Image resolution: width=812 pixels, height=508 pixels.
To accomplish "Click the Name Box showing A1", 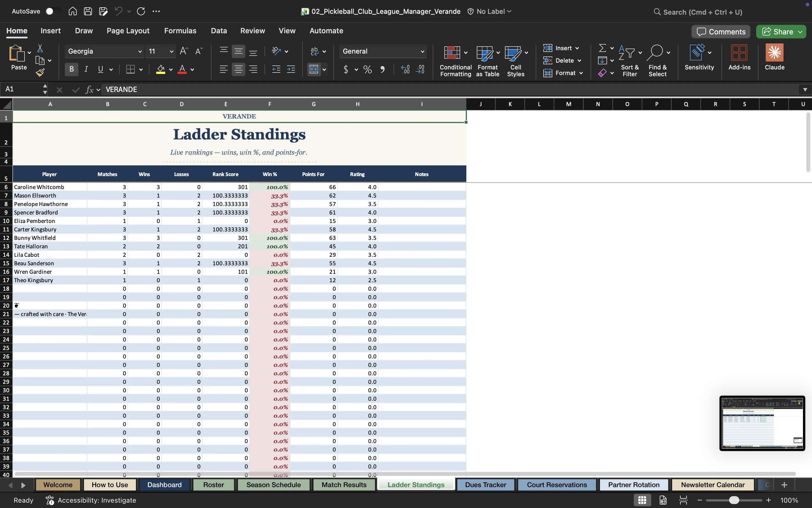I will (x=22, y=89).
